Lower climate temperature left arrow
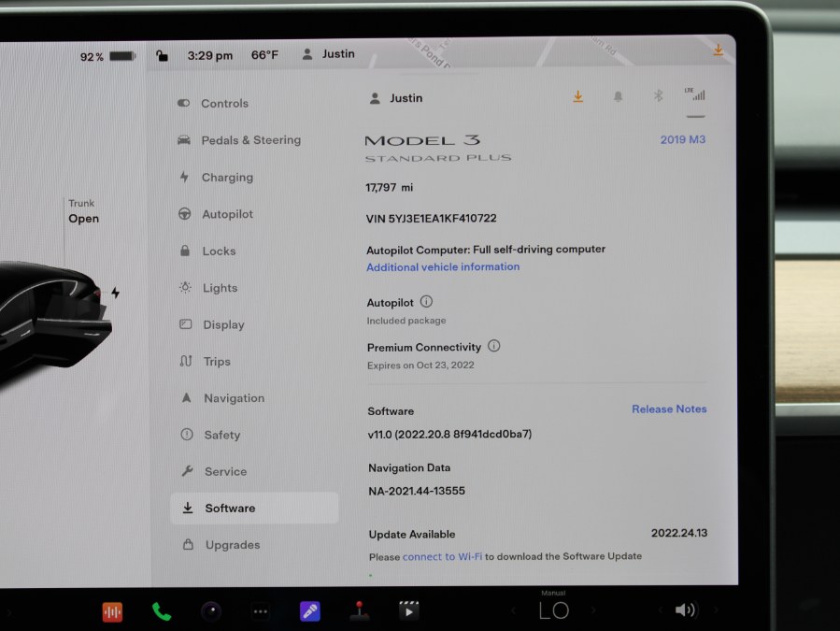 click(x=513, y=610)
